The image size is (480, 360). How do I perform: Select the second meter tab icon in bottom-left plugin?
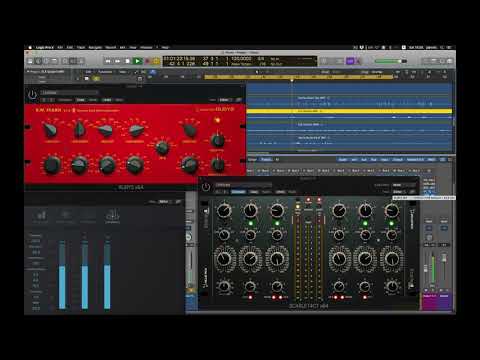tap(65, 216)
